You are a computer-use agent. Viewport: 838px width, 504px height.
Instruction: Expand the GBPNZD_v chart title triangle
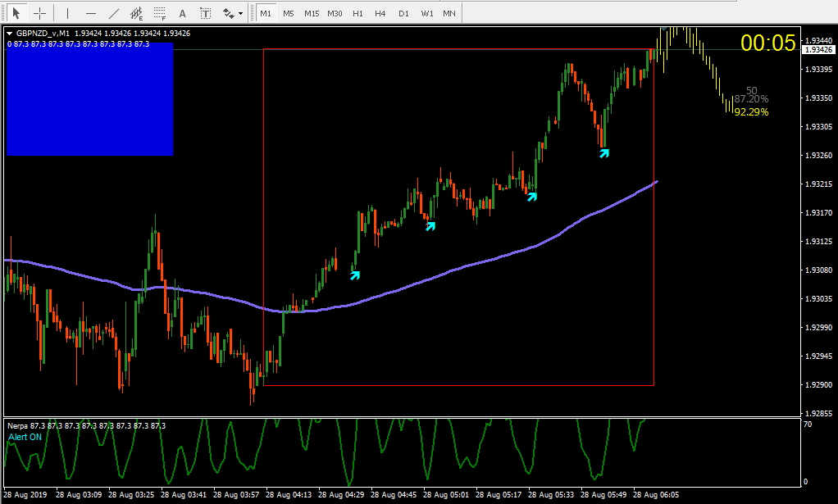pos(10,33)
